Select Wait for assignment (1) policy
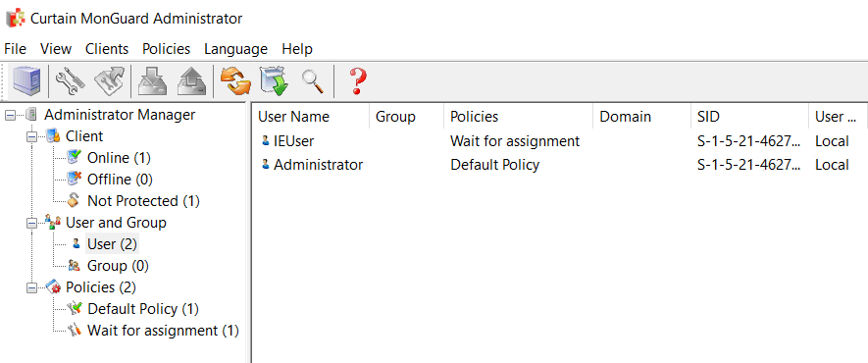This screenshot has width=868, height=363. 164,331
